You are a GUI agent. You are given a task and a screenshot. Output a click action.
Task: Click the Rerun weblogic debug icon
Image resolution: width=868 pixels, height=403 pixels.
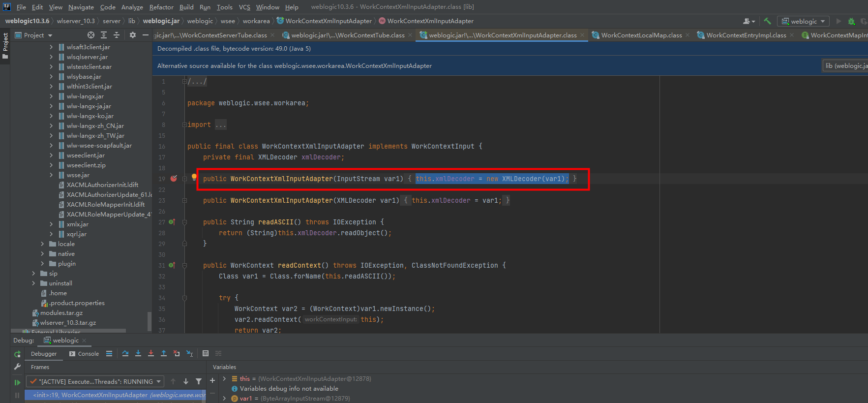(17, 354)
